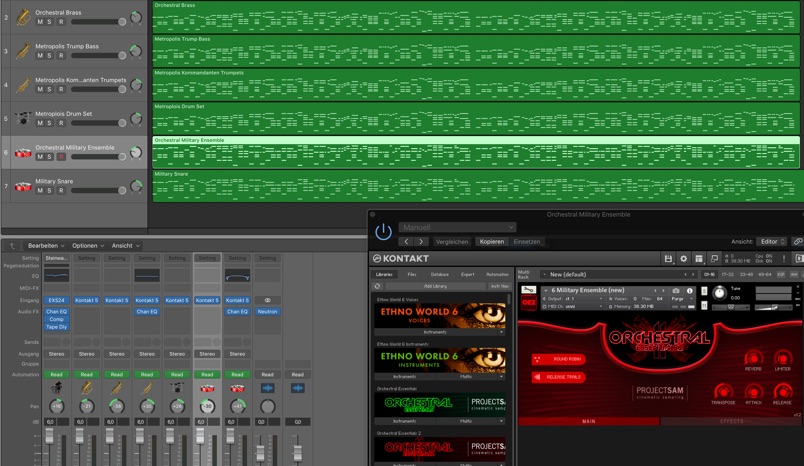Click the Kopieren button
The width and height of the screenshot is (804, 466).
(492, 241)
